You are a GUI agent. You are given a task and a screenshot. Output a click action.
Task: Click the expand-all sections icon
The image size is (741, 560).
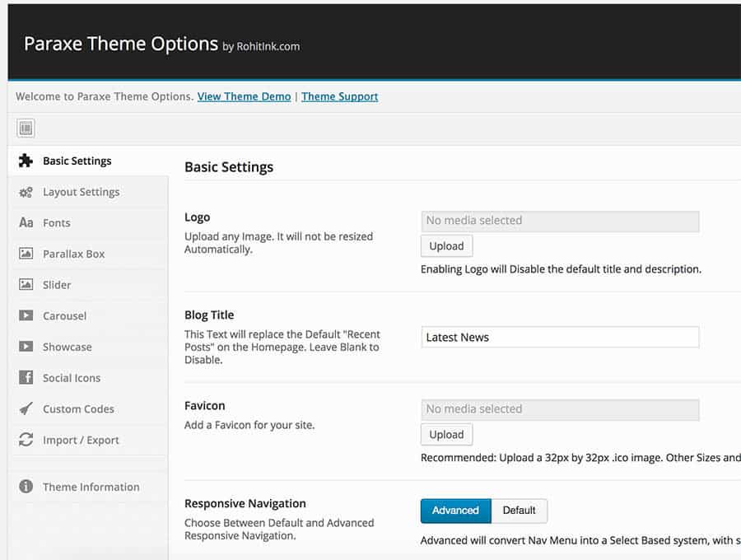(x=26, y=128)
